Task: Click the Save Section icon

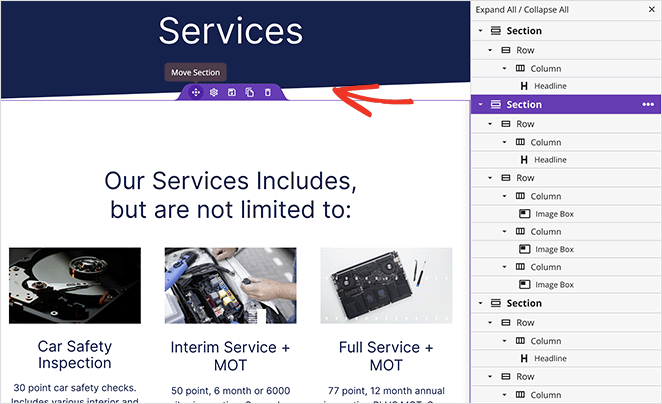Action: tap(231, 92)
